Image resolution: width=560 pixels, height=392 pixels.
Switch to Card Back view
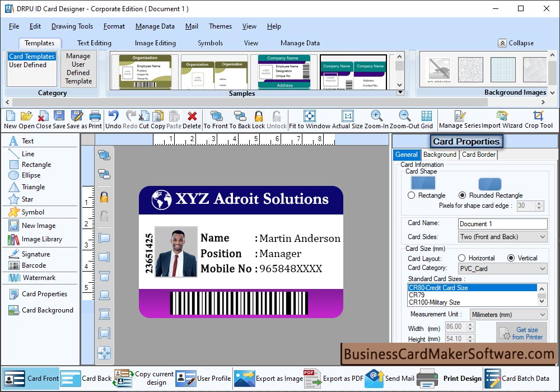tap(86, 379)
